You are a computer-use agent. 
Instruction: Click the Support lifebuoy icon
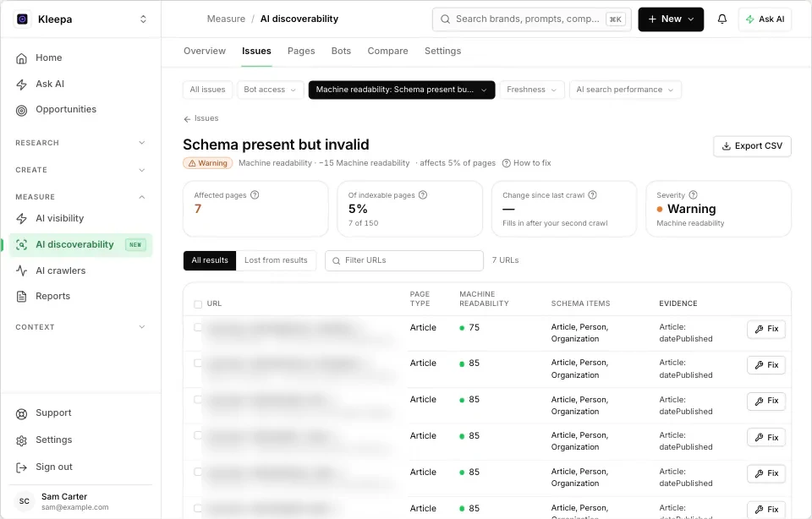point(21,413)
